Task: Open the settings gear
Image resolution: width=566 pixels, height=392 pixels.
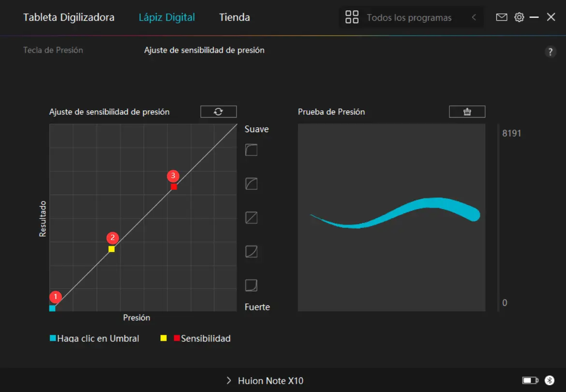Action: (x=519, y=17)
